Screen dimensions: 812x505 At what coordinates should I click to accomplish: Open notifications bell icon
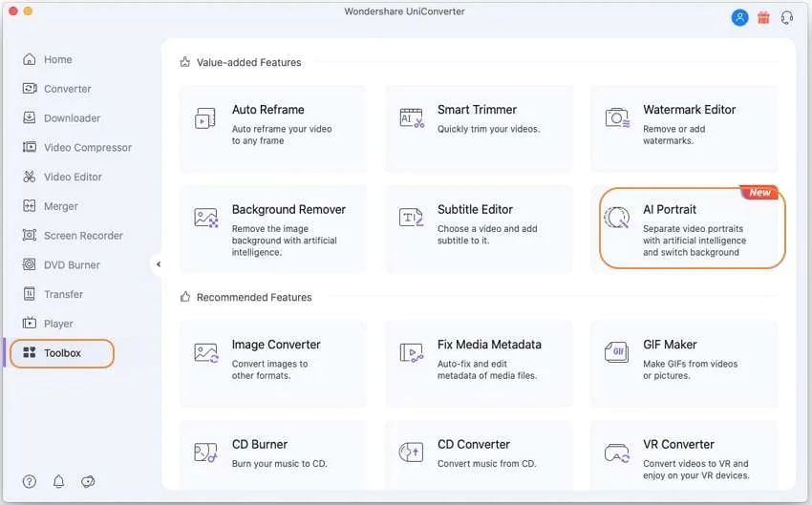58,482
